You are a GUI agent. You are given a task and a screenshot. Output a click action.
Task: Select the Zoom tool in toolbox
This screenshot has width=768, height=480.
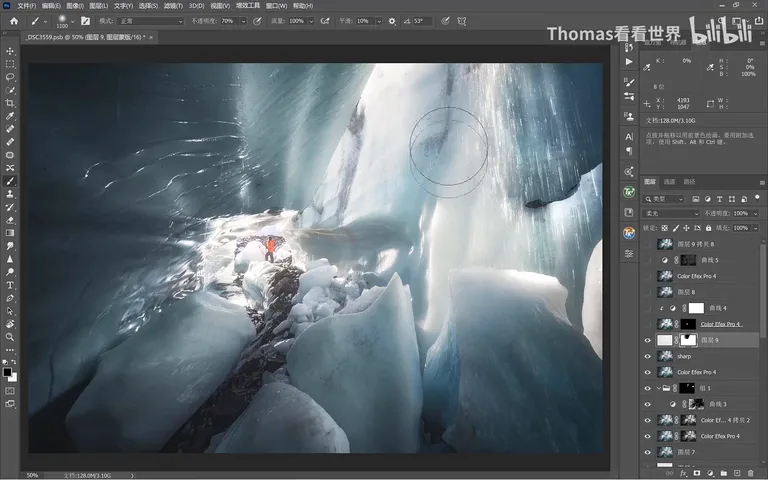(10, 337)
